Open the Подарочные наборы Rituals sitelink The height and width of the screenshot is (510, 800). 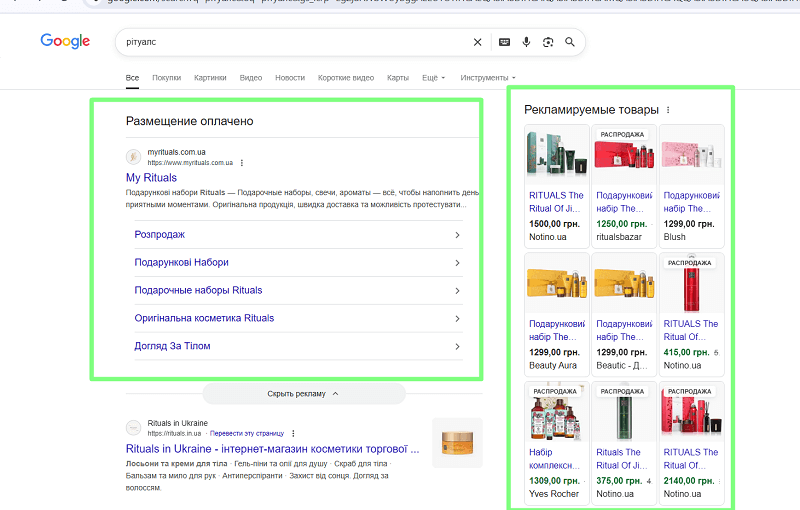tap(198, 290)
